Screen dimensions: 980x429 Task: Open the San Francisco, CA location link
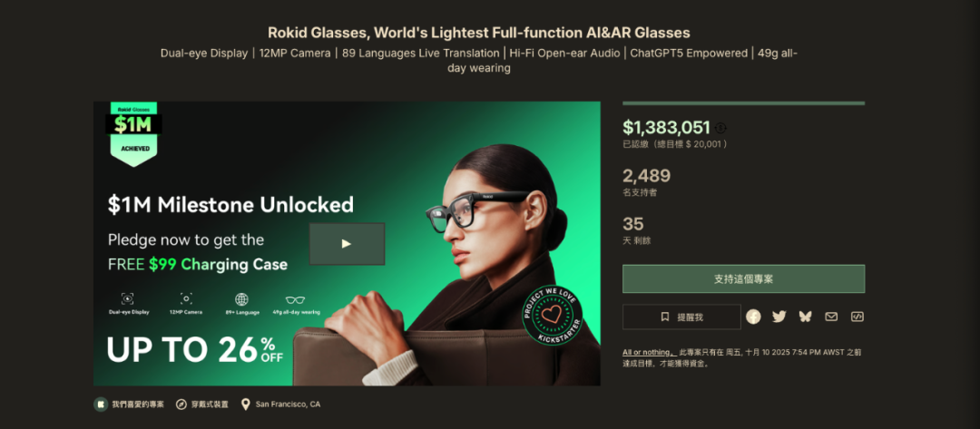pyautogui.click(x=288, y=405)
